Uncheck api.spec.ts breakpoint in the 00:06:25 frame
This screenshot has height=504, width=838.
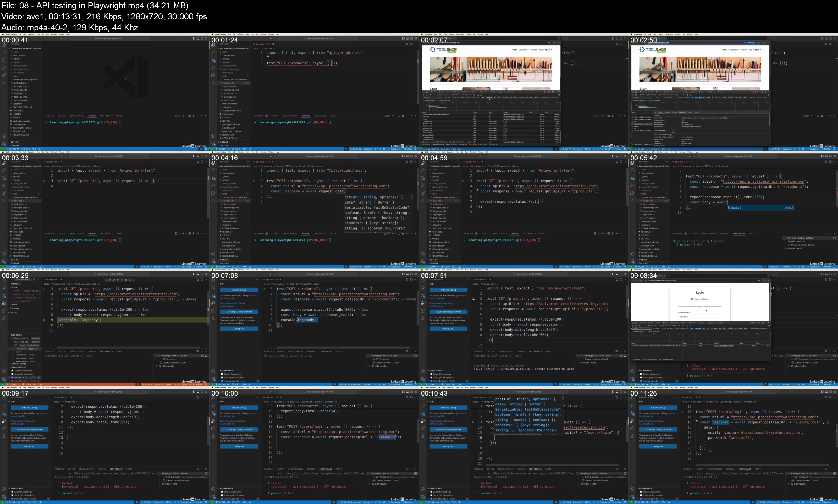click(12, 378)
